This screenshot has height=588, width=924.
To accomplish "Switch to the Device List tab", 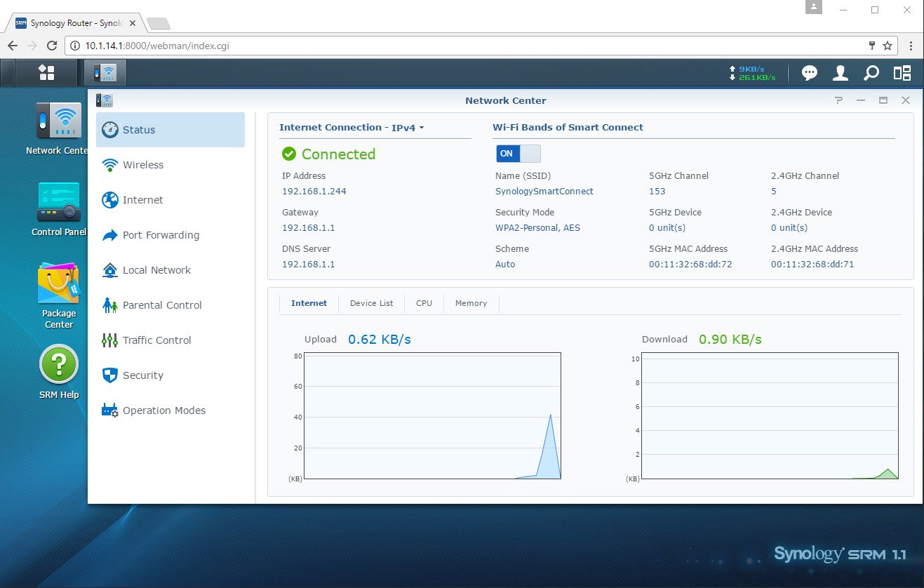I will click(x=371, y=303).
